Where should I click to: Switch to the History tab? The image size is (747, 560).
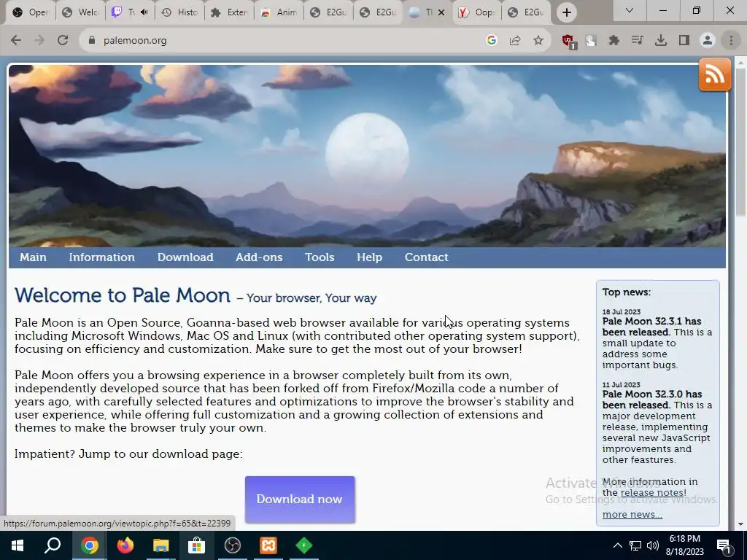(x=180, y=12)
